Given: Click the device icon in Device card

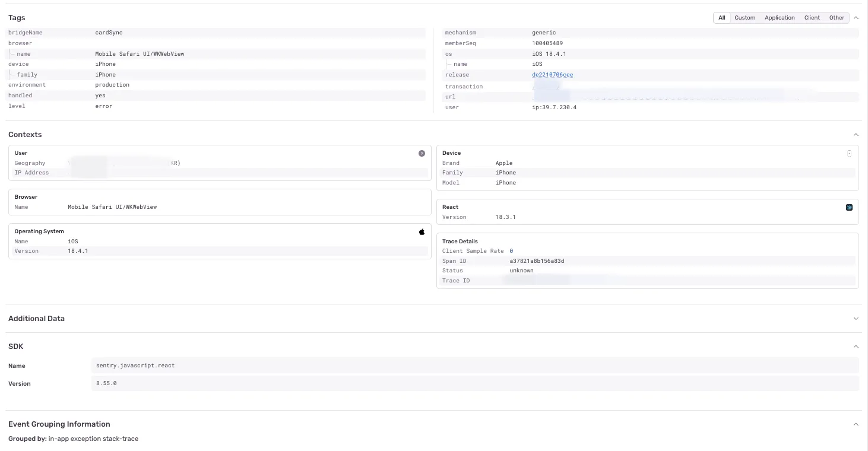Looking at the screenshot, I should tap(849, 153).
